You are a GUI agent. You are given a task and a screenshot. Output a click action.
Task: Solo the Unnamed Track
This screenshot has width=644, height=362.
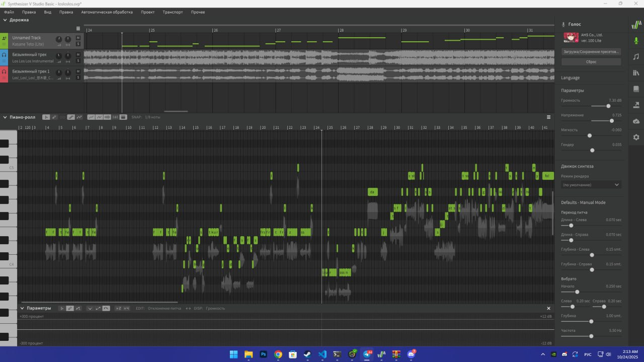click(78, 44)
